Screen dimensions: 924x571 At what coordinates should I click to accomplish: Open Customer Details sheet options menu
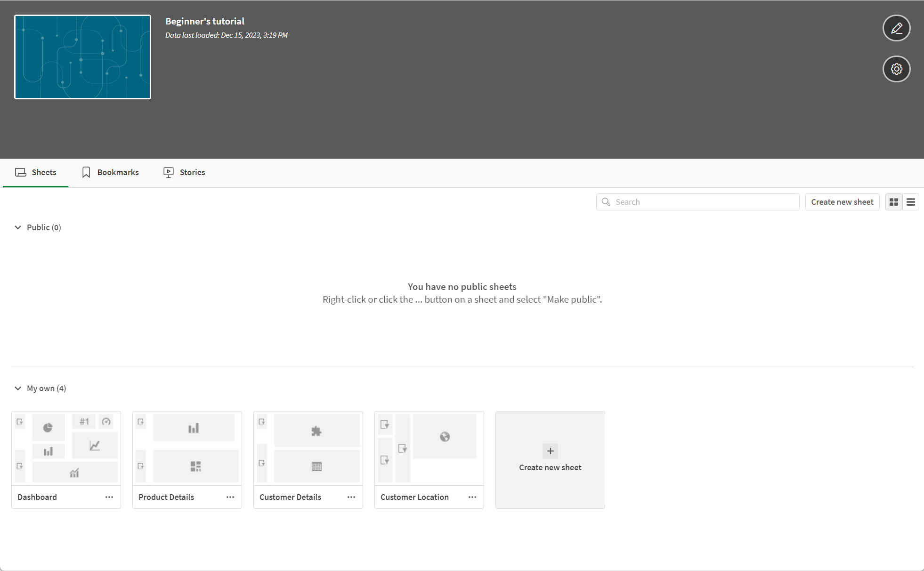tap(351, 497)
